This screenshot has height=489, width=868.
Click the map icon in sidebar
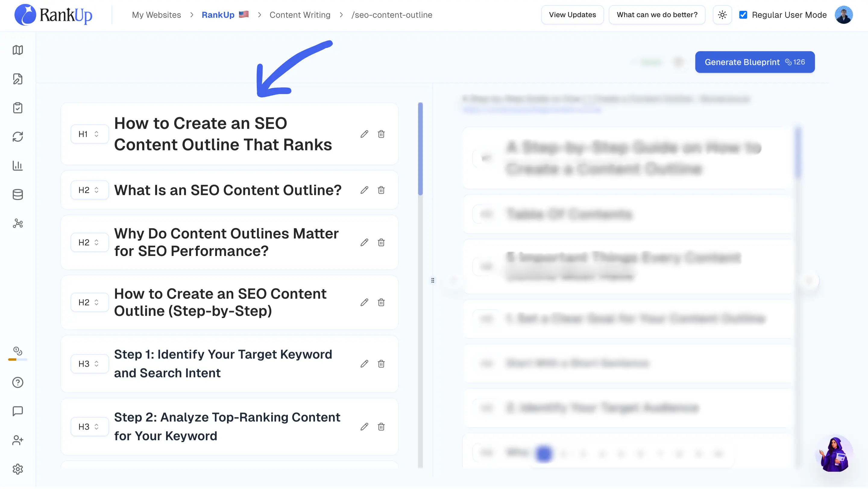click(17, 50)
